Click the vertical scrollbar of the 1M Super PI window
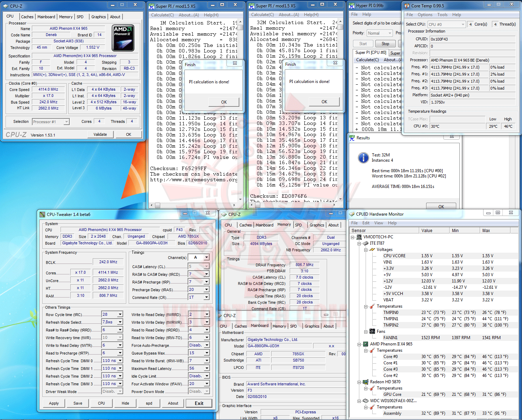Screen dimensions: 522x420 [240, 111]
